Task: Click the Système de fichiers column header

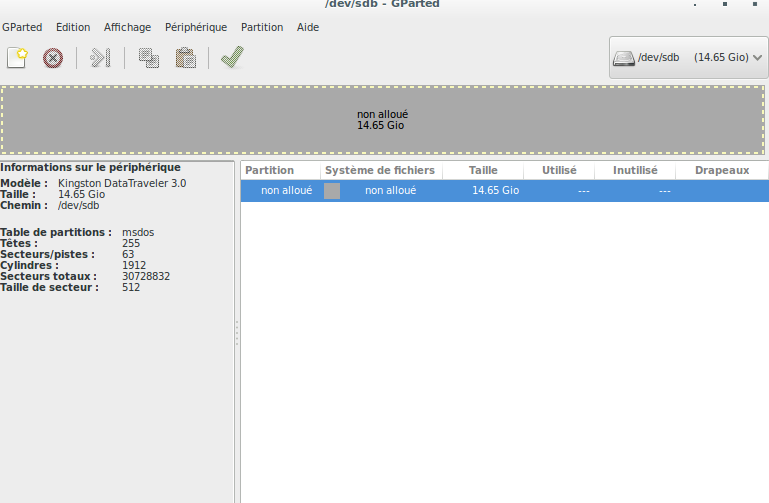Action: click(380, 171)
